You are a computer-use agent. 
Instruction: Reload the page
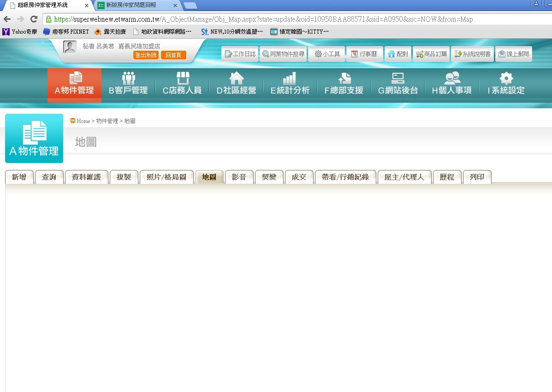[x=34, y=19]
